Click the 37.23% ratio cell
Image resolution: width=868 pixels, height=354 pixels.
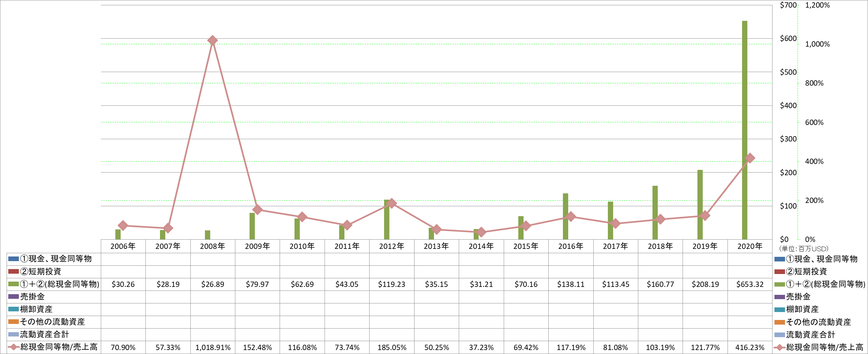481,347
